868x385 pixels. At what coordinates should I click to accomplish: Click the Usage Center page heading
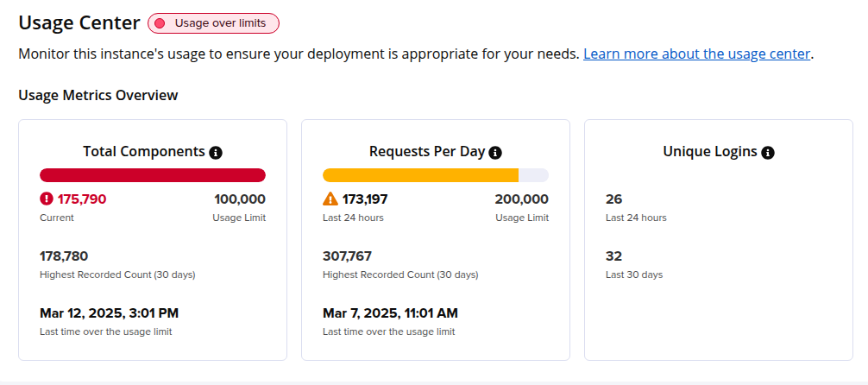(79, 23)
